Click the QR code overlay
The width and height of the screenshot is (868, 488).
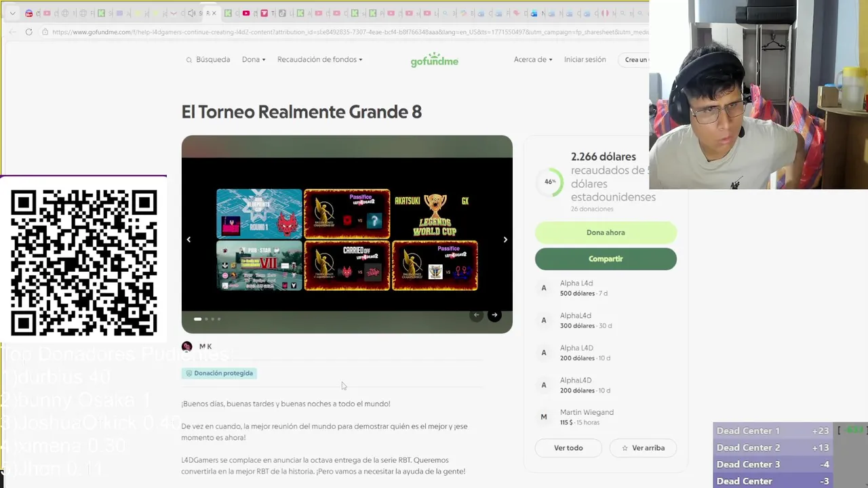[x=83, y=263]
